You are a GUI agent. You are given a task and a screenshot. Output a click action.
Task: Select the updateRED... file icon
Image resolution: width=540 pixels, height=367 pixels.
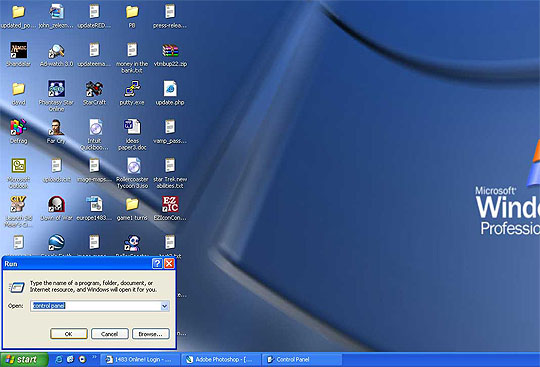click(x=94, y=12)
